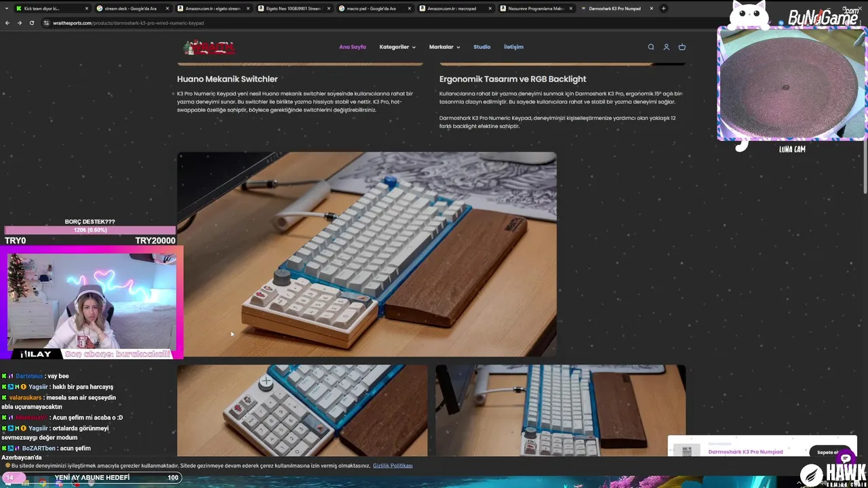The height and width of the screenshot is (488, 868).
Task: Expand the Markalar dropdown
Action: pyautogui.click(x=444, y=47)
